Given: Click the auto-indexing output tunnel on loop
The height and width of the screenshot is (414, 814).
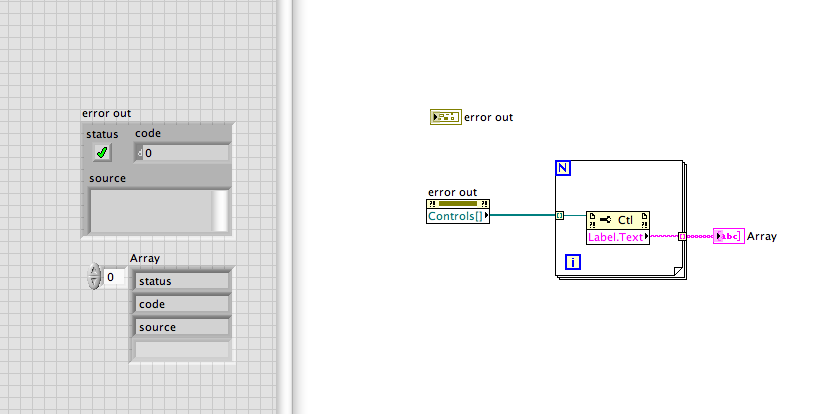Looking at the screenshot, I should tap(682, 236).
